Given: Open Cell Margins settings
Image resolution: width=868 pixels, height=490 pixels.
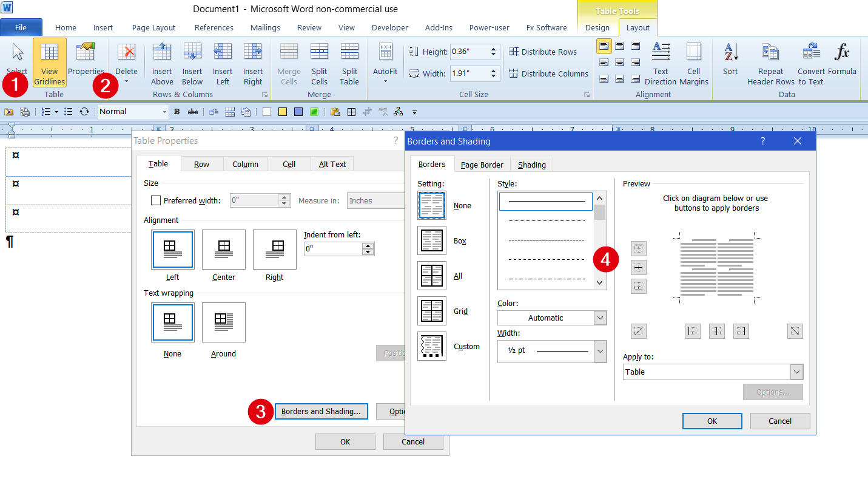Looking at the screenshot, I should pyautogui.click(x=694, y=63).
